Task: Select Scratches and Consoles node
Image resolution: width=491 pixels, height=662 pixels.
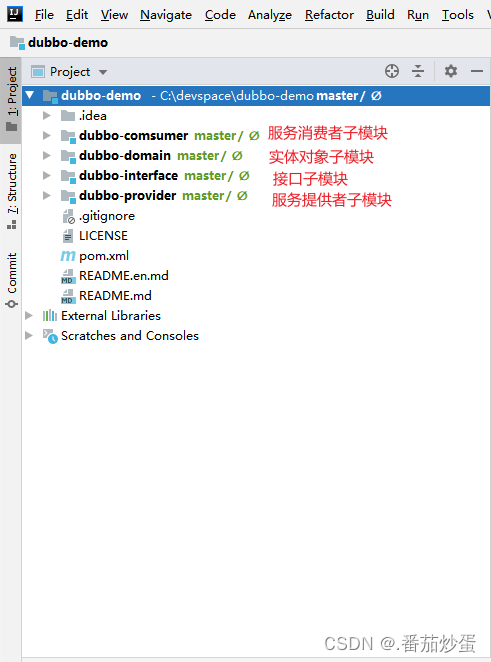Action: [x=130, y=336]
